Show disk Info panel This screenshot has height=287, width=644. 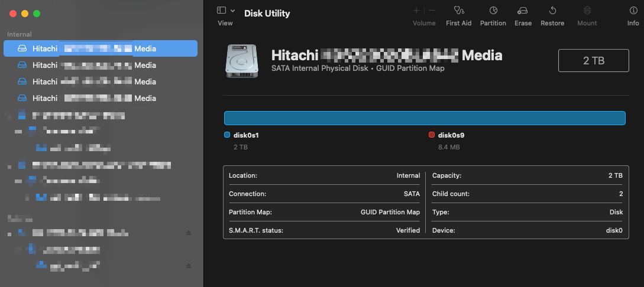pos(633,11)
